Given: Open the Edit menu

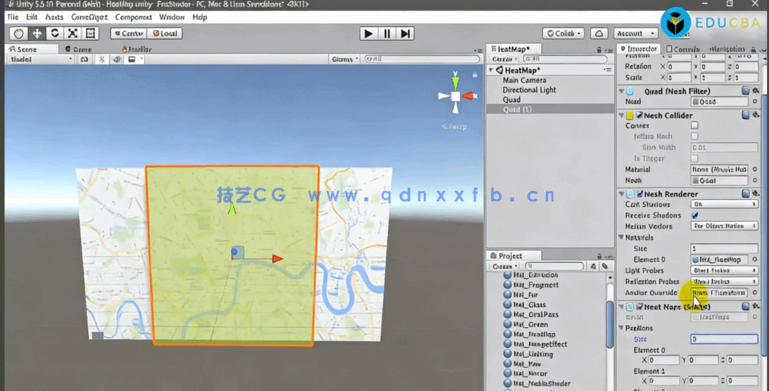Looking at the screenshot, I should (32, 17).
